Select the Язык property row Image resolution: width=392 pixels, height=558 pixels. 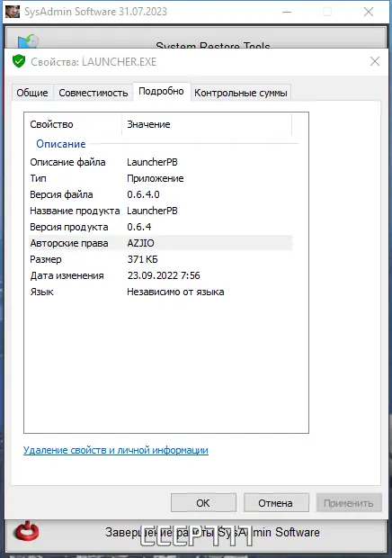point(160,292)
